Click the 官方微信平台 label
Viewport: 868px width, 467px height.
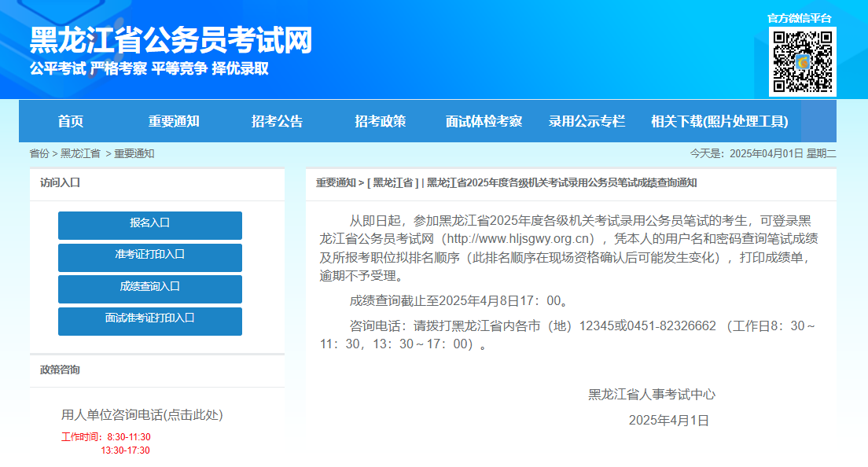799,18
